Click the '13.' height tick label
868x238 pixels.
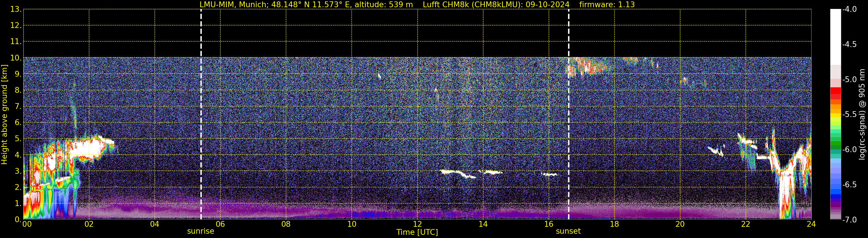click(16, 9)
